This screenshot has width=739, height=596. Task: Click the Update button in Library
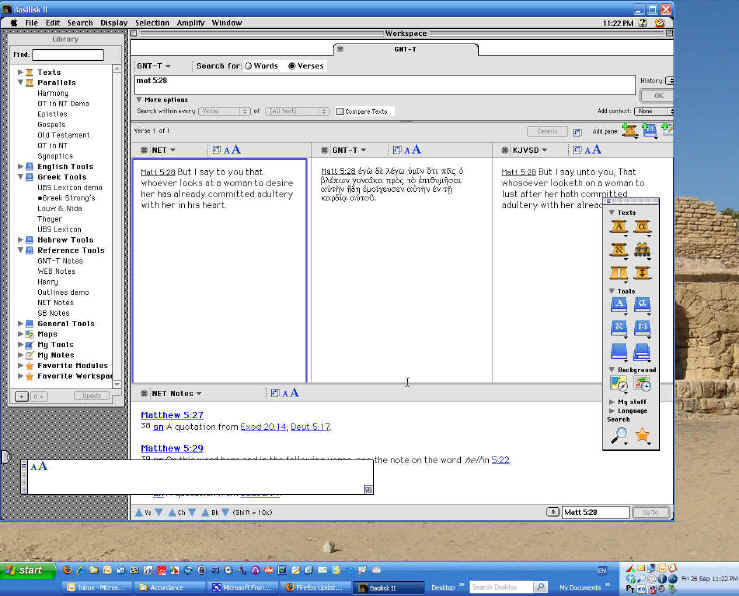pyautogui.click(x=91, y=396)
